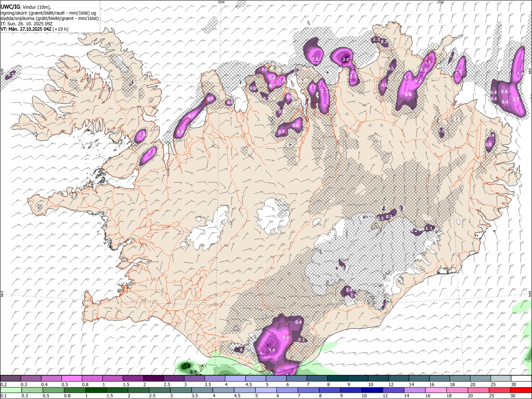Pick the snow scale swatch between 4 and 4.5
The image size is (532, 399).
tap(235, 379)
